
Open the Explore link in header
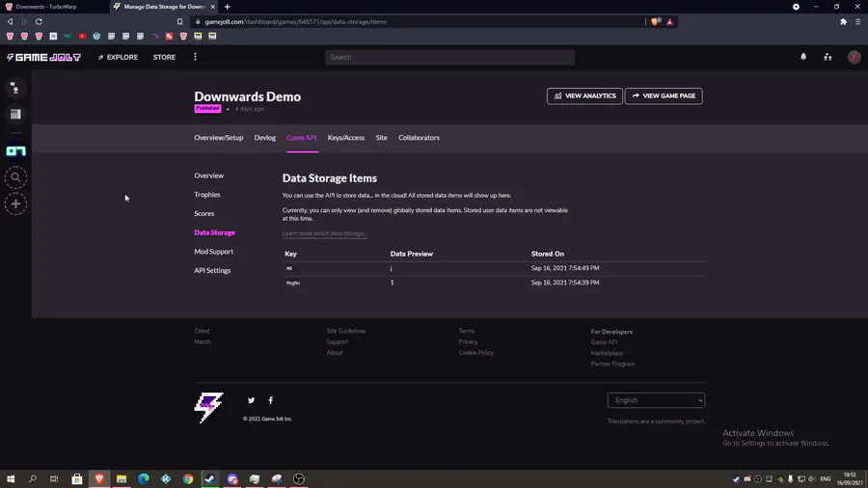118,57
